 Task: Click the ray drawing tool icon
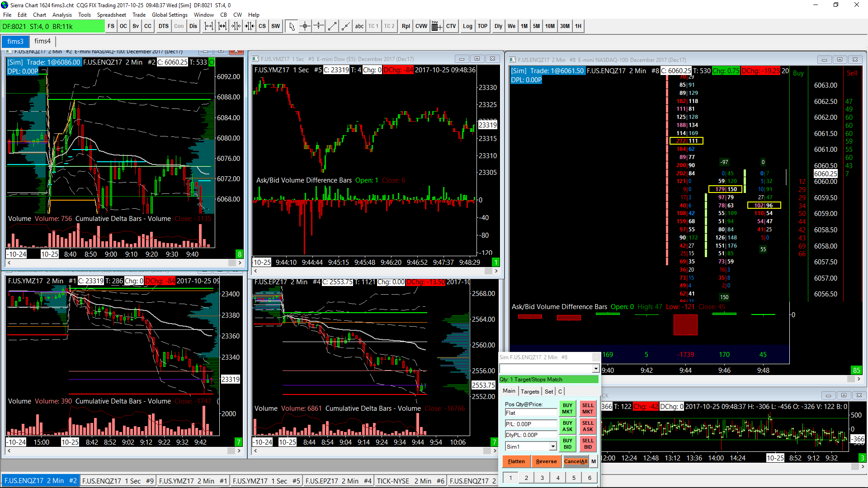(346, 26)
